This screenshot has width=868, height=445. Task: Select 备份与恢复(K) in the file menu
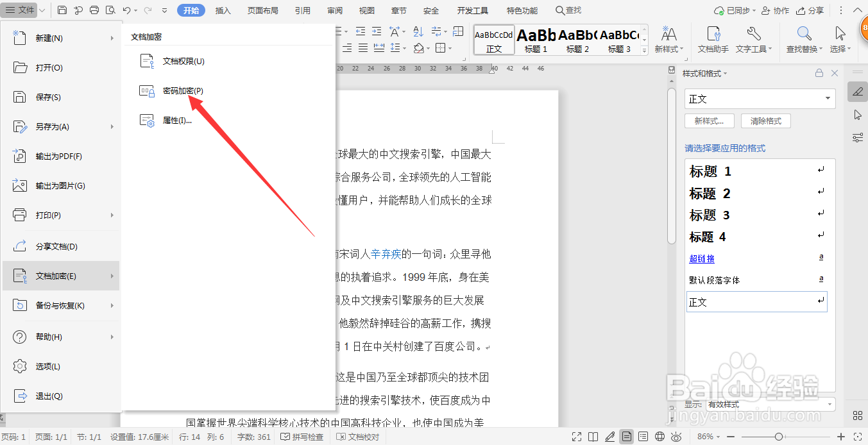[62, 305]
